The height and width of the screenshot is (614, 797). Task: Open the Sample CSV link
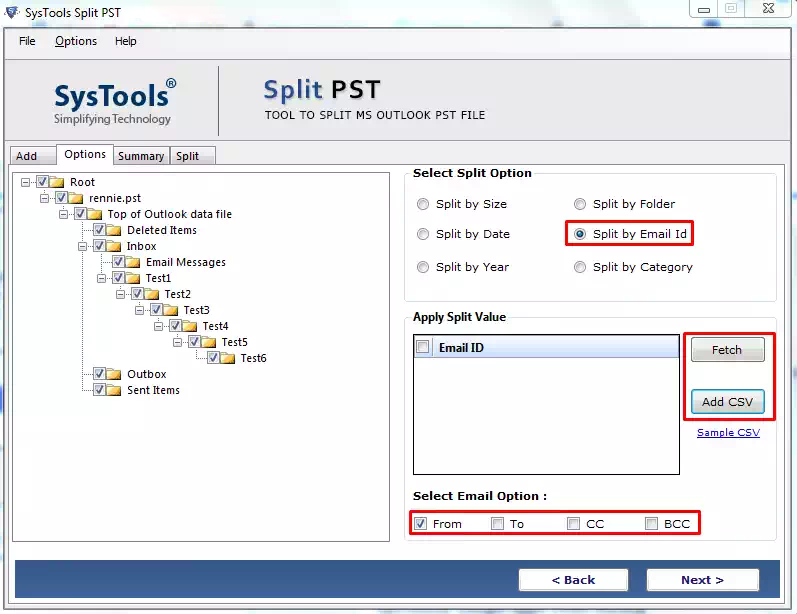pos(728,432)
